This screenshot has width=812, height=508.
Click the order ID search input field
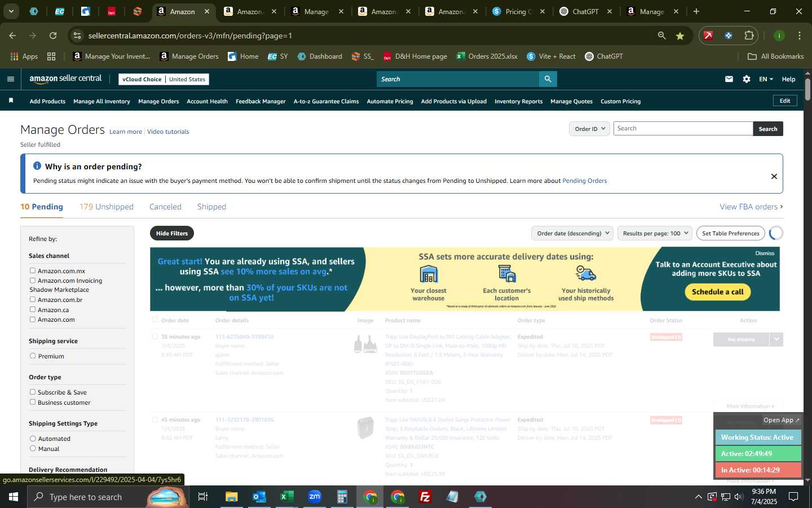point(683,129)
